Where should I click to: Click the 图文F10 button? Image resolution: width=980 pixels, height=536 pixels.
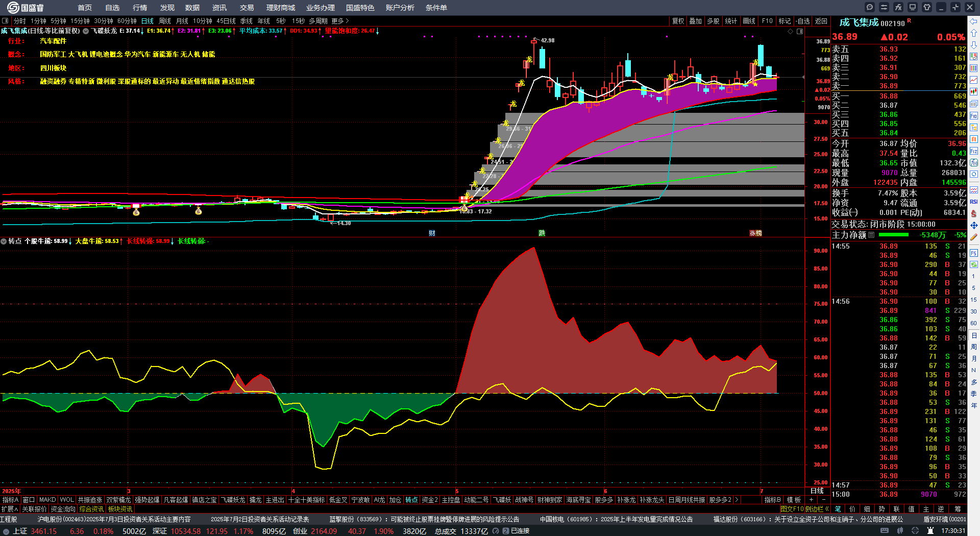(x=792, y=509)
